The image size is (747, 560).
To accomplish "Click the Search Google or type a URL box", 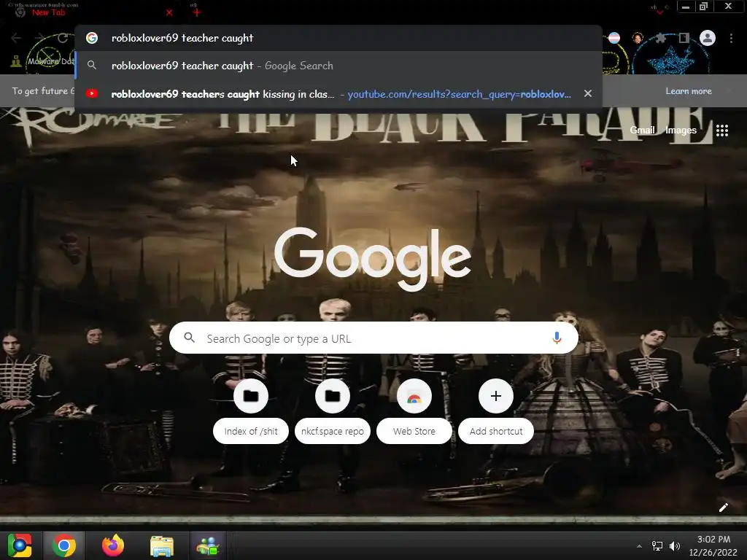I will [x=373, y=338].
